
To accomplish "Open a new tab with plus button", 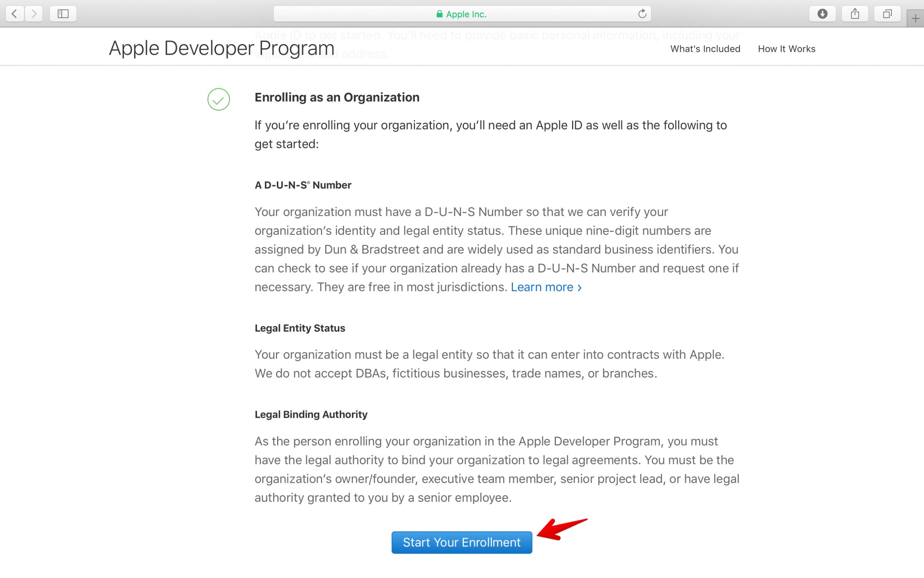I will 915,18.
